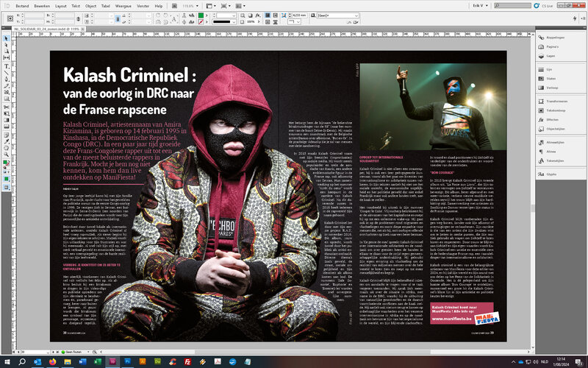Select the Eyedropper tool

[7, 141]
